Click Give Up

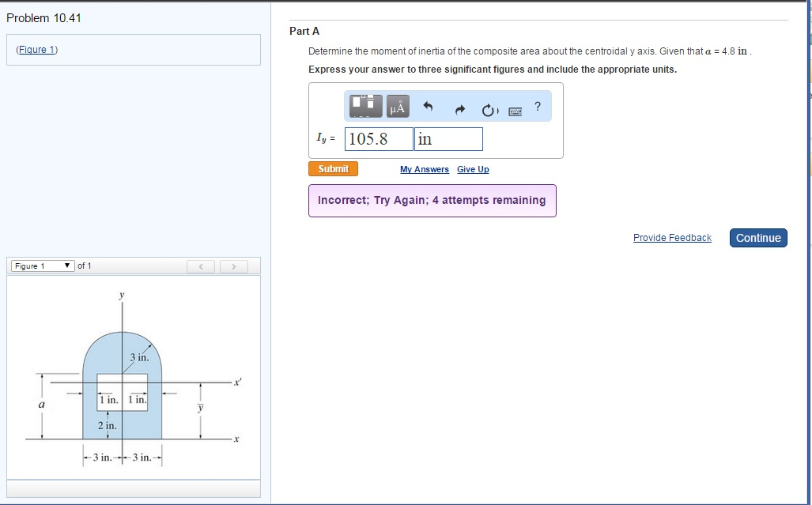pyautogui.click(x=473, y=169)
